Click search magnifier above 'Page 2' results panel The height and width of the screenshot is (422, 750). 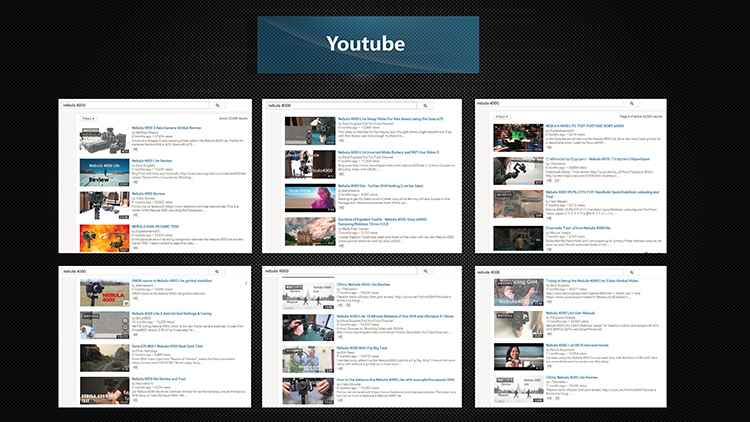tap(631, 103)
